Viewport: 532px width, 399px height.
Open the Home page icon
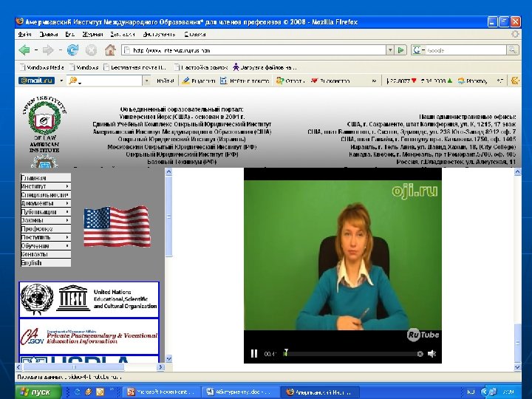click(110, 50)
